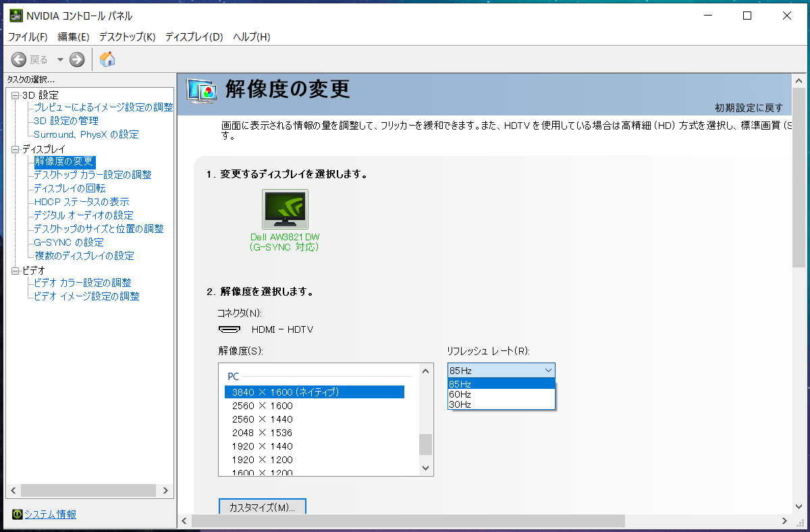Click task pane horizontal scroll right arrow
This screenshot has height=532, width=810.
(166, 491)
